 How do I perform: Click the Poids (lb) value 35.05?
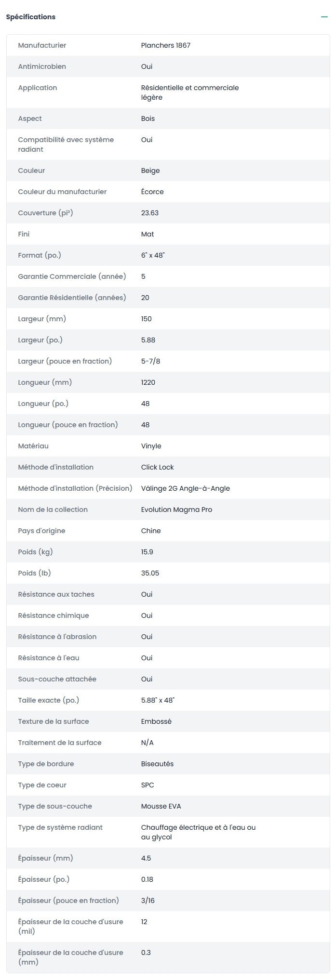point(150,573)
